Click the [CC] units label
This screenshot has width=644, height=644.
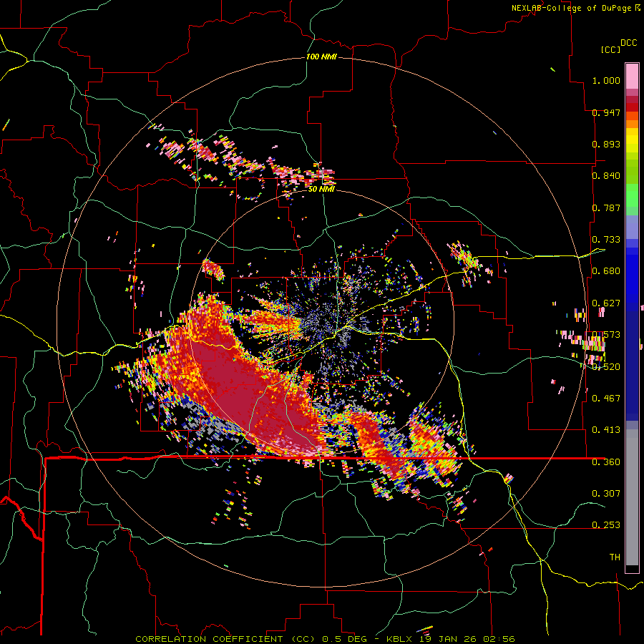click(x=610, y=49)
